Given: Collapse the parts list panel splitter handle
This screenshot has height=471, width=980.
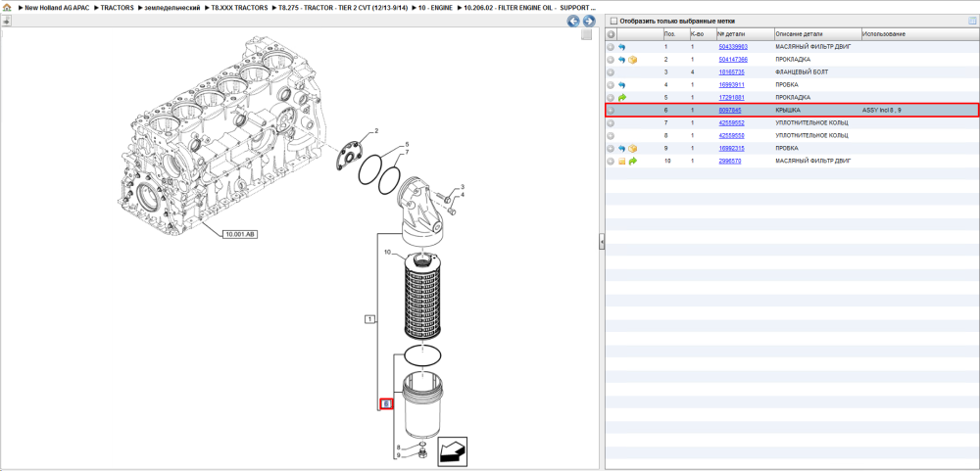Looking at the screenshot, I should [x=602, y=242].
